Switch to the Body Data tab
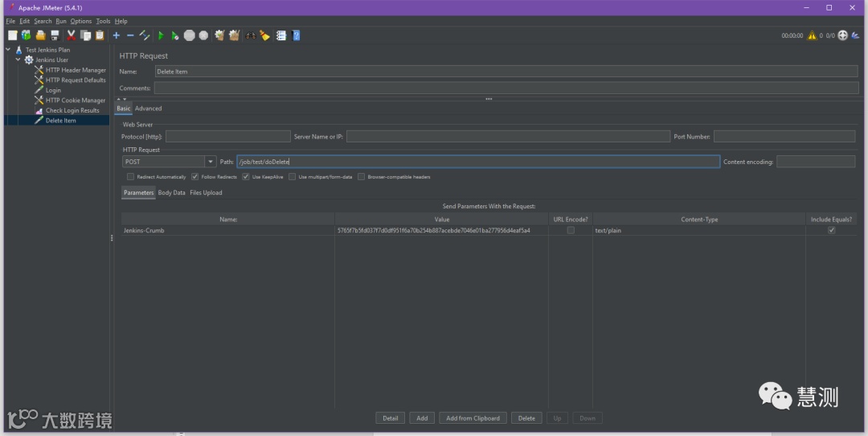 (x=172, y=193)
